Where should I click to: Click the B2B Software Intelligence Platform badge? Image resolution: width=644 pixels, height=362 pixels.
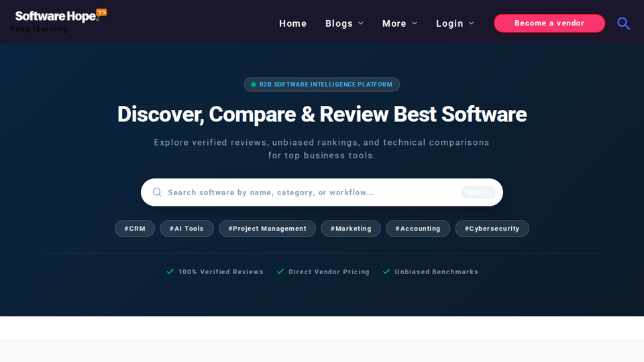[x=322, y=84]
